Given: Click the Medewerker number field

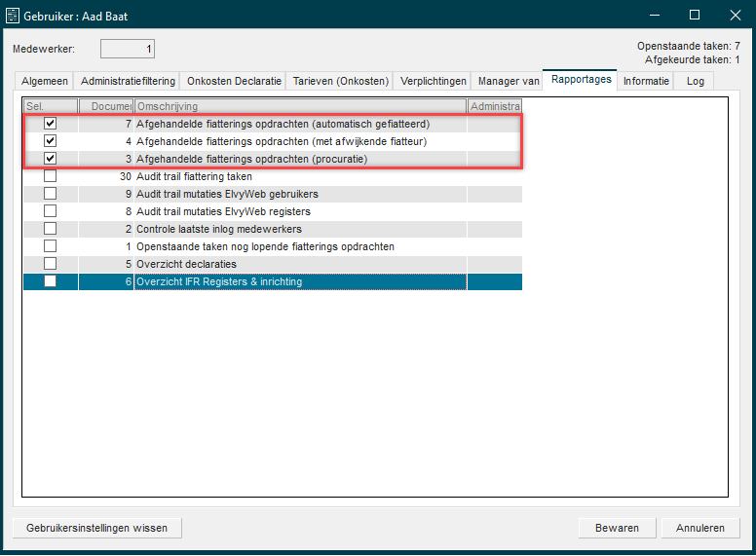Looking at the screenshot, I should tap(128, 49).
